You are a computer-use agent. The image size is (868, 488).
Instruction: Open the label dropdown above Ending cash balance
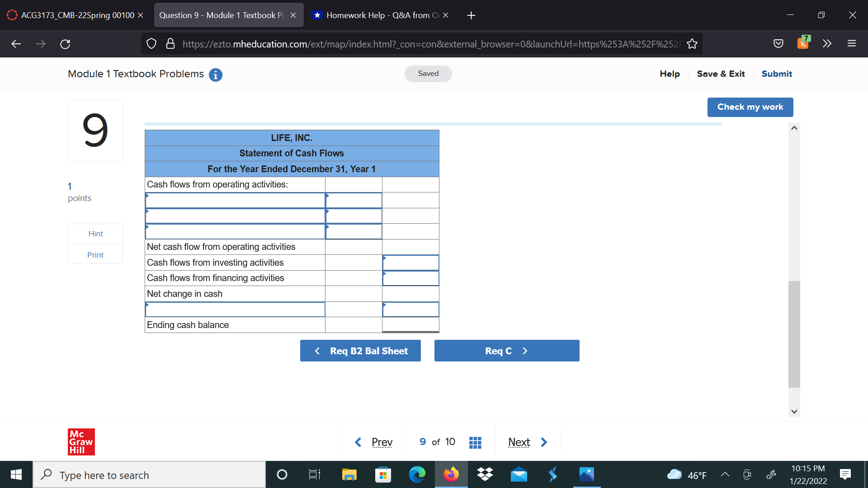pos(235,310)
